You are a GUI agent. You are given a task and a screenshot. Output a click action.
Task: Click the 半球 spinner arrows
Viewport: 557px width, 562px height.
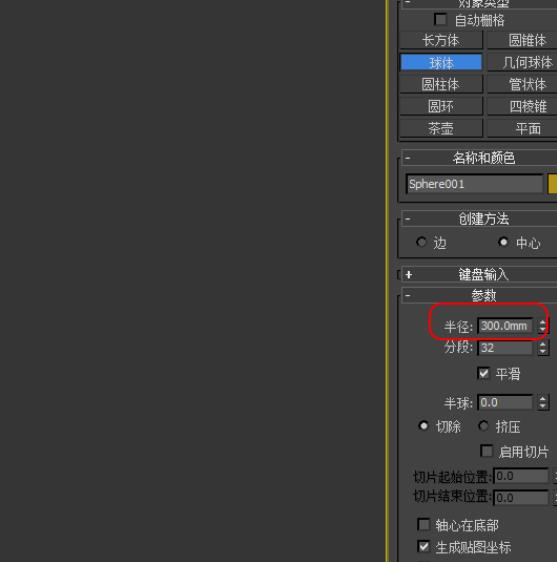tap(543, 403)
